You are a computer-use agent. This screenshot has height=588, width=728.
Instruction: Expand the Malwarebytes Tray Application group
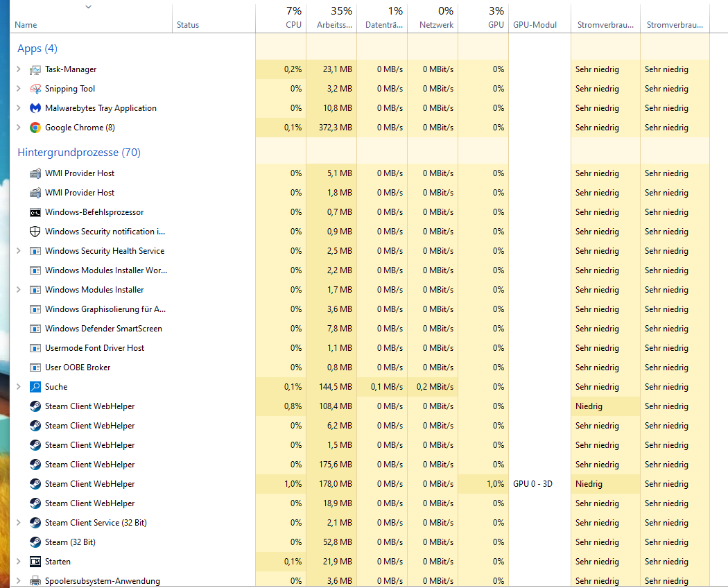coord(19,108)
